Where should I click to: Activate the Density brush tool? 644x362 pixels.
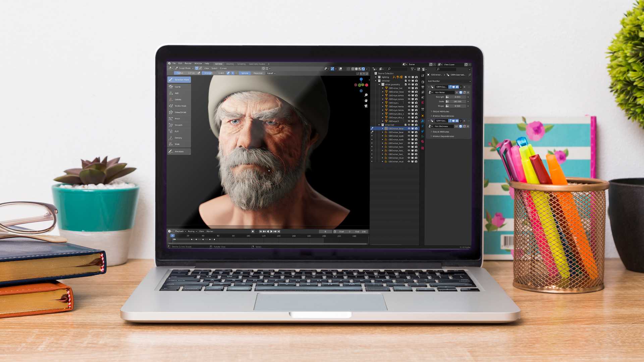(x=179, y=138)
